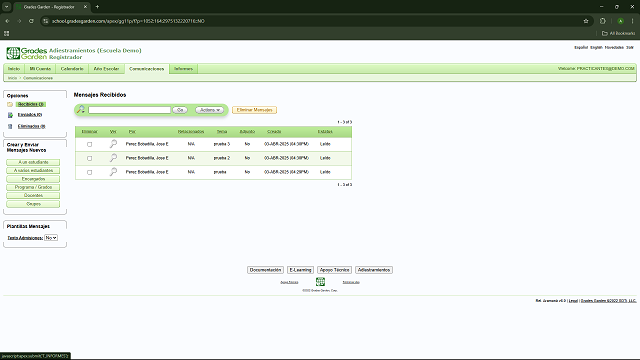Open the search magnifier options icon

click(81, 110)
